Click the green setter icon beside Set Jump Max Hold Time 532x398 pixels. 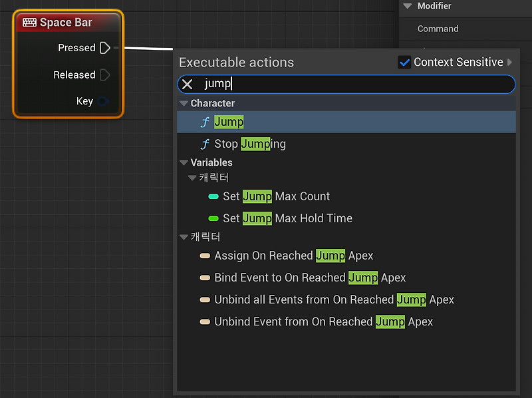click(213, 218)
